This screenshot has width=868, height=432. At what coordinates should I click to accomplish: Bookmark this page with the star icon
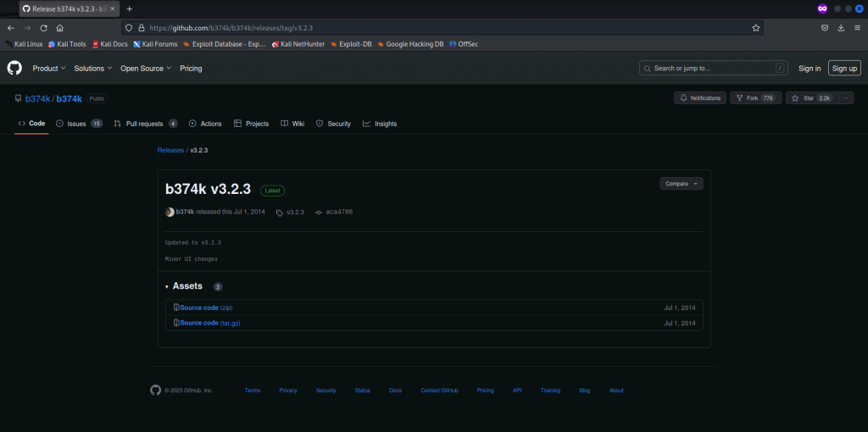[x=755, y=28]
